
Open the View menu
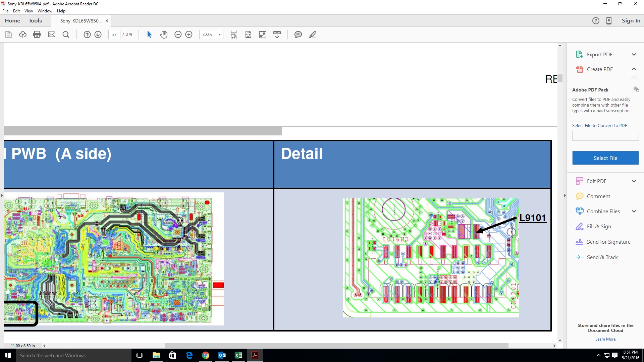[29, 11]
